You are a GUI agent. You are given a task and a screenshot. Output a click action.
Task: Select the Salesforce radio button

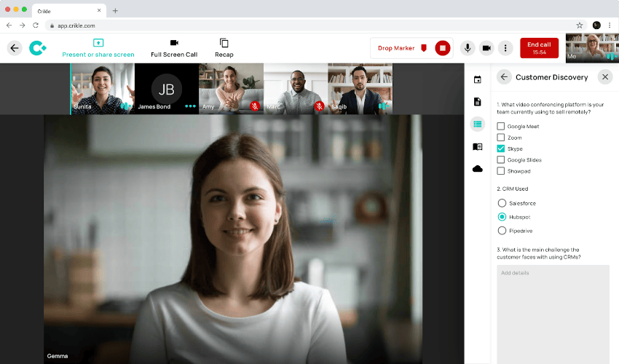(502, 203)
